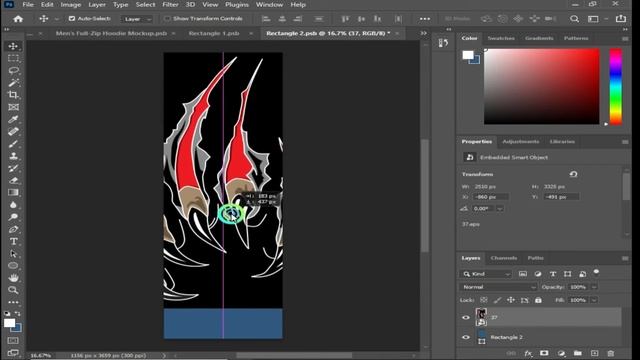Open the Filter menu
Screen dimensions: 640x360
point(170,4)
